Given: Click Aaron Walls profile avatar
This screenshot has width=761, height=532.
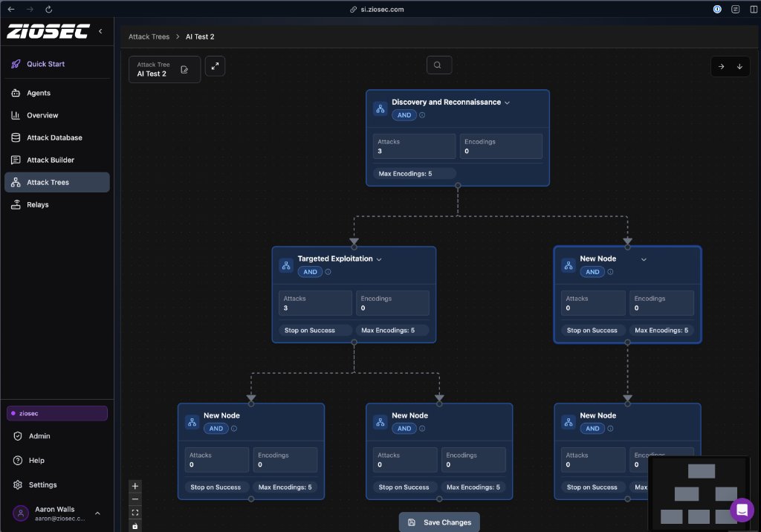Looking at the screenshot, I should (x=21, y=513).
